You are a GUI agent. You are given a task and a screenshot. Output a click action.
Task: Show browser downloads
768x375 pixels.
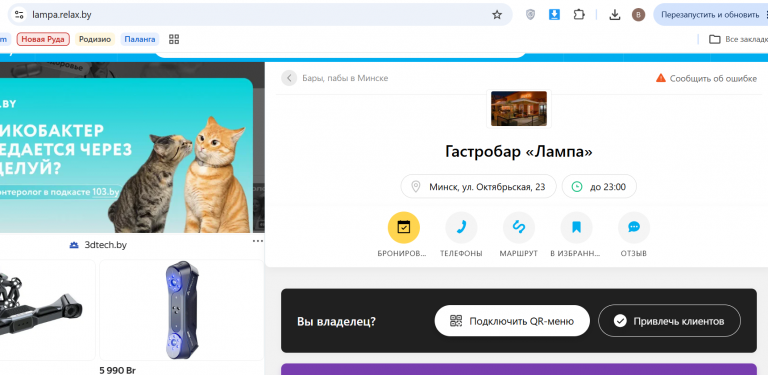[x=615, y=15]
